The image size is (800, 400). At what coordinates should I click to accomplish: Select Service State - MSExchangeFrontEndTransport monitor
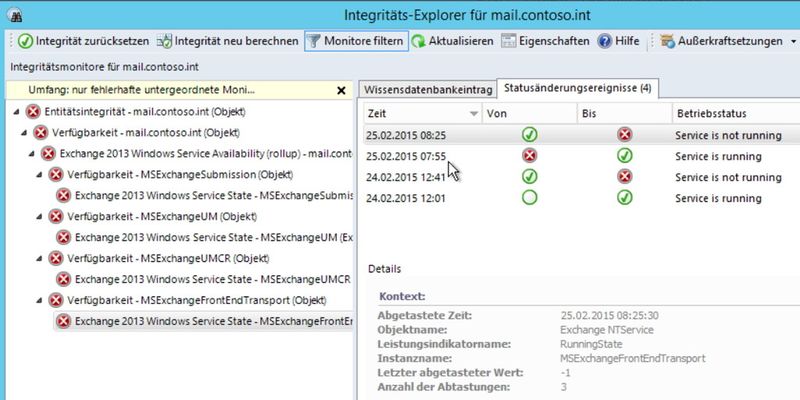click(x=214, y=321)
